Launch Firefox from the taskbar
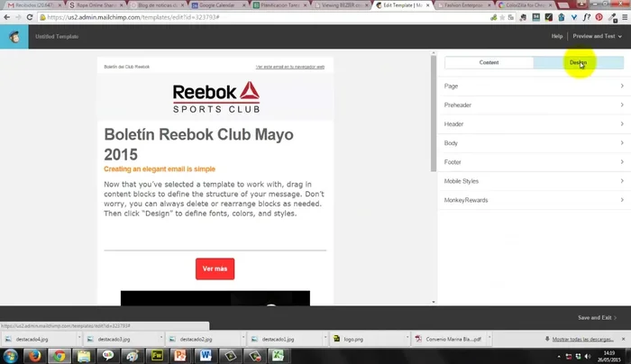The image size is (631, 364). [x=34, y=356]
